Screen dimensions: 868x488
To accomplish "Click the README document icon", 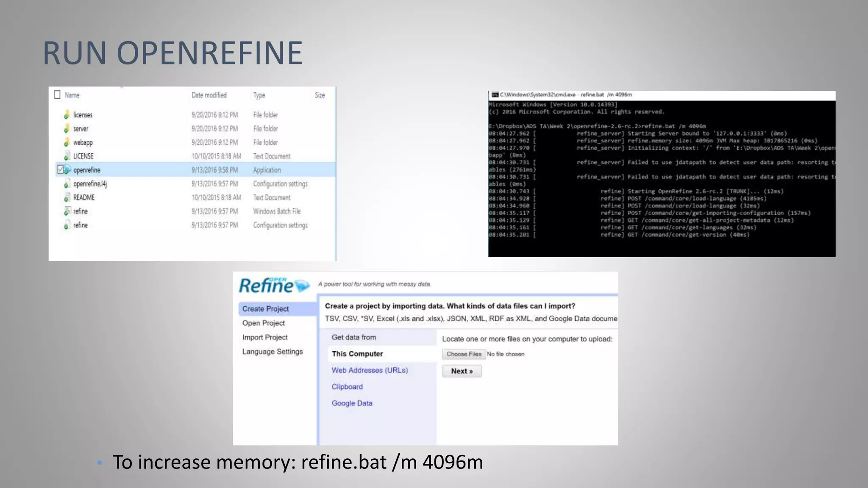I will tap(67, 197).
